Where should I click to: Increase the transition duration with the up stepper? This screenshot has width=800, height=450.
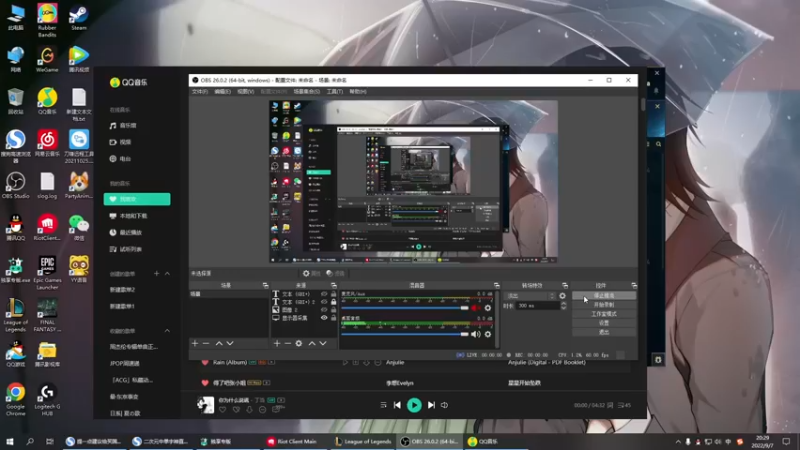coord(563,304)
